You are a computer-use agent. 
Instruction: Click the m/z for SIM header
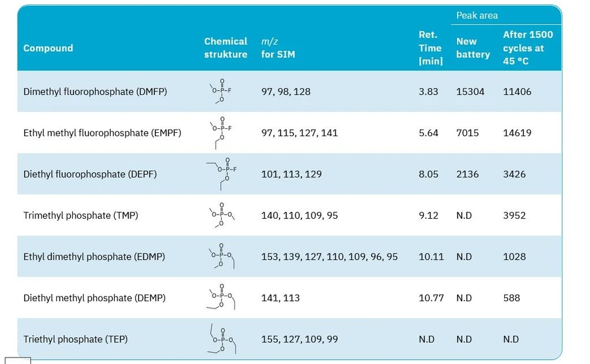pos(278,48)
